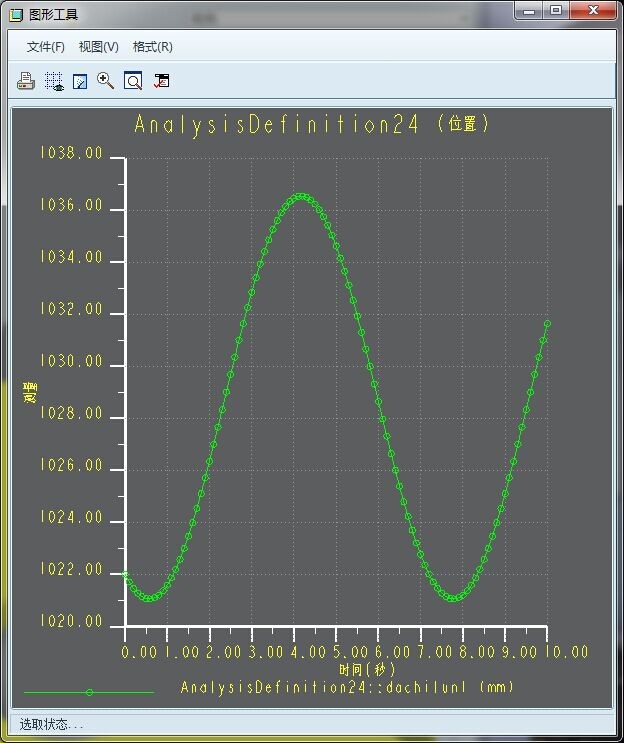The height and width of the screenshot is (743, 624).
Task: Click the Y-axis value 1022.00
Action: (71, 569)
